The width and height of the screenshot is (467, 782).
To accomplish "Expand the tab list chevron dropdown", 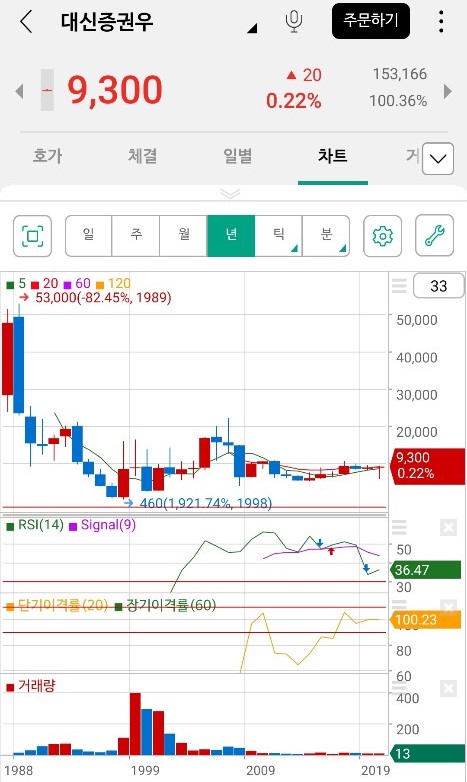I will pyautogui.click(x=438, y=159).
